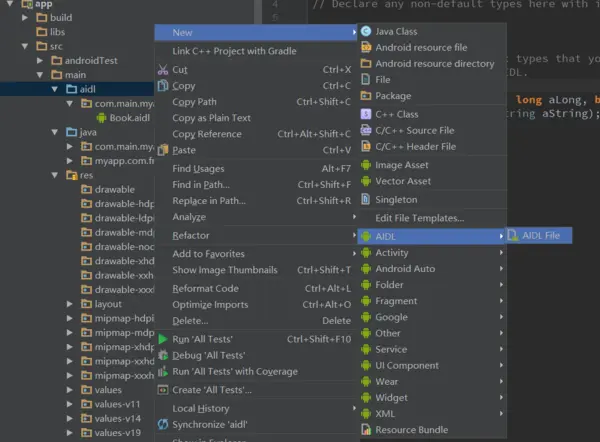The height and width of the screenshot is (442, 600).
Task: Choose Add to Favorites entry
Action: (x=256, y=254)
